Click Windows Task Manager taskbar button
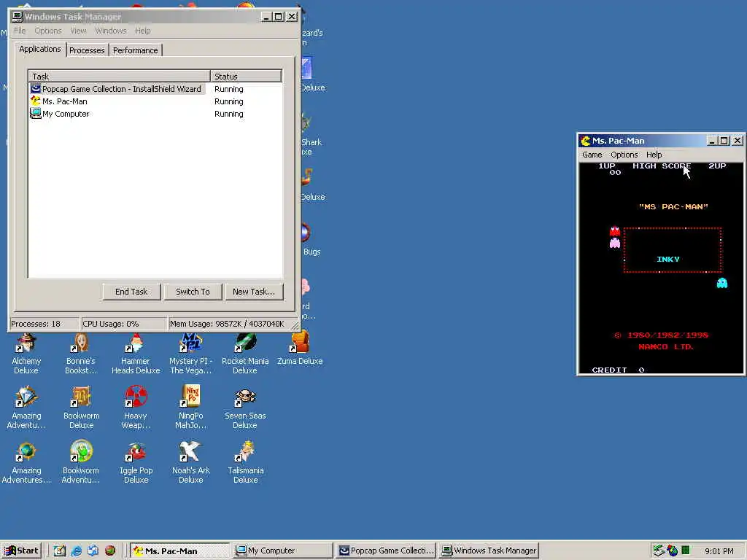 [x=489, y=551]
